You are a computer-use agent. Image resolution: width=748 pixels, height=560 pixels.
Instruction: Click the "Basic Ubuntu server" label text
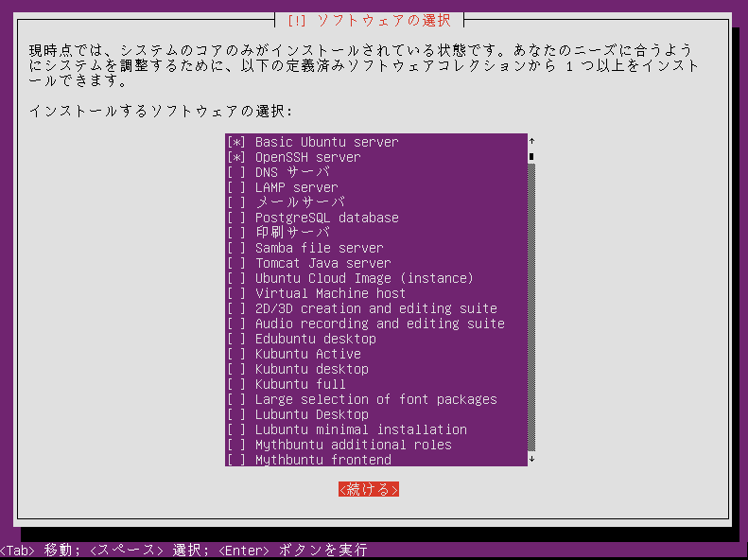(x=327, y=142)
